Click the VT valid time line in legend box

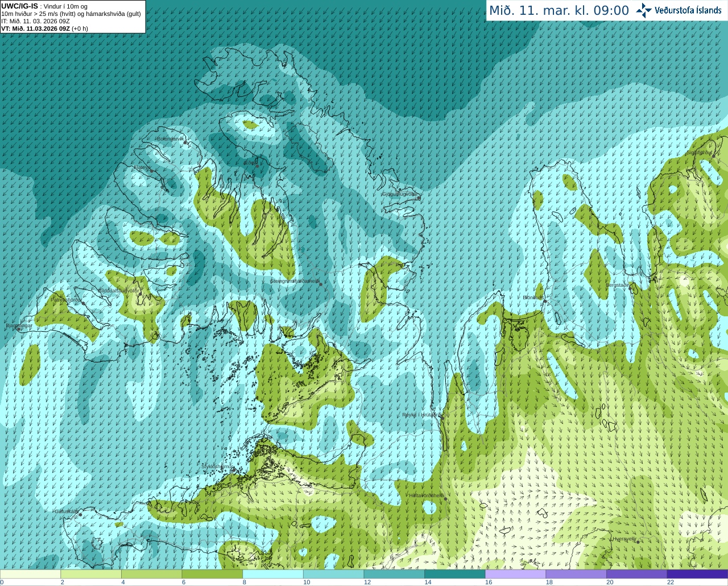click(x=44, y=28)
